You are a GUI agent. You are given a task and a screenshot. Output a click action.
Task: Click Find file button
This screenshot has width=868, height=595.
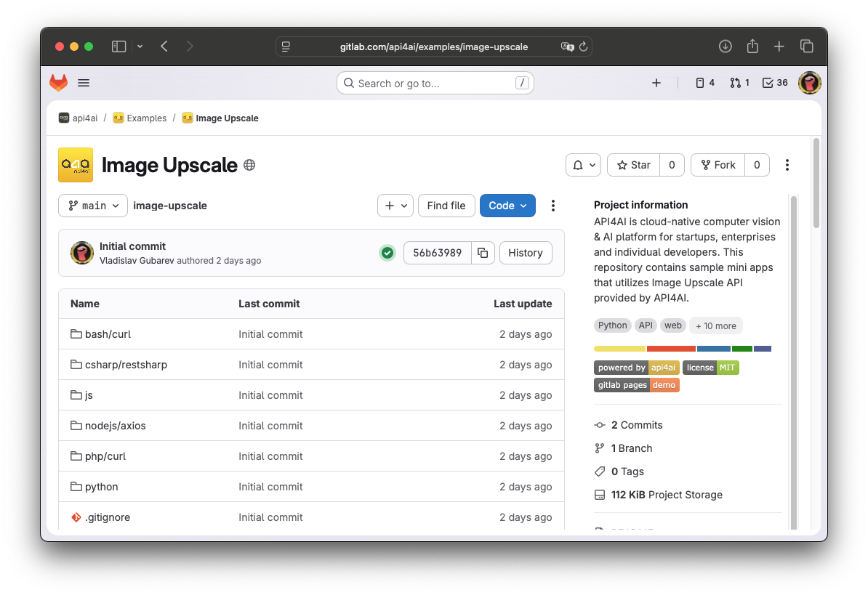446,206
